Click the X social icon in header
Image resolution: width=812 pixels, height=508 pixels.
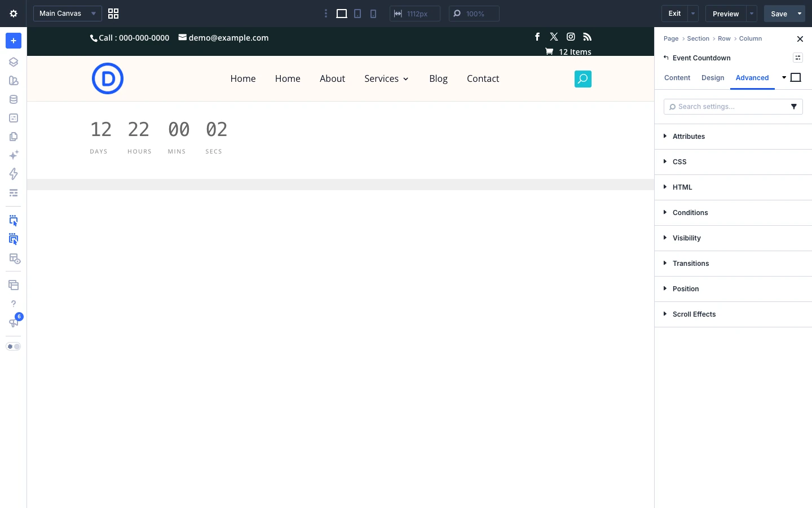pos(554,37)
